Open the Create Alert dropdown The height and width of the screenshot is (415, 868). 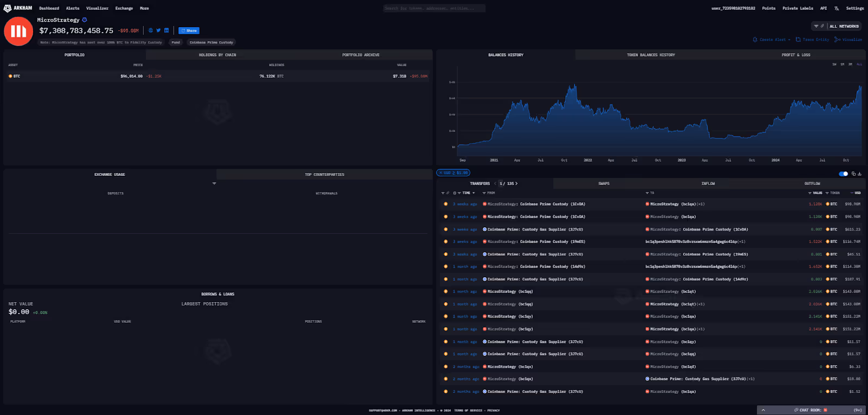pyautogui.click(x=772, y=40)
